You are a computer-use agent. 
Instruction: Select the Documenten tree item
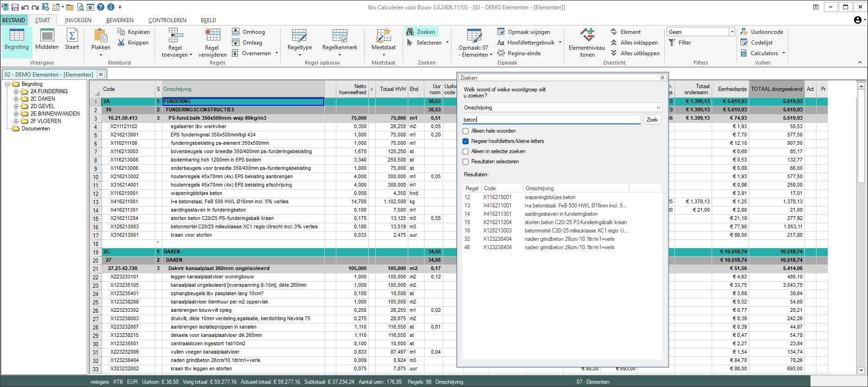tap(35, 129)
